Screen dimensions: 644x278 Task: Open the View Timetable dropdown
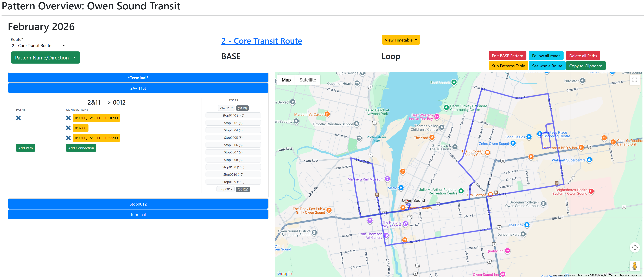[x=400, y=40]
